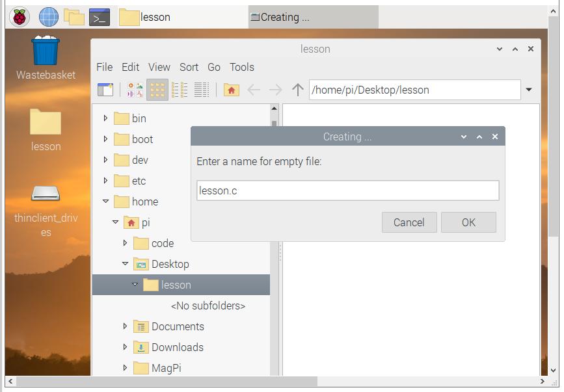This screenshot has height=392, width=564.
Task: Click the '<No subfolders>' tree entry
Action: pos(208,306)
